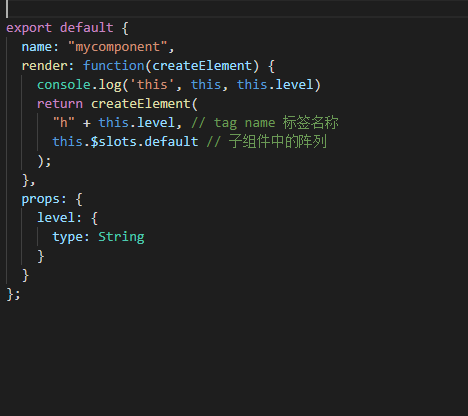Click the 'export' keyword

[29, 28]
